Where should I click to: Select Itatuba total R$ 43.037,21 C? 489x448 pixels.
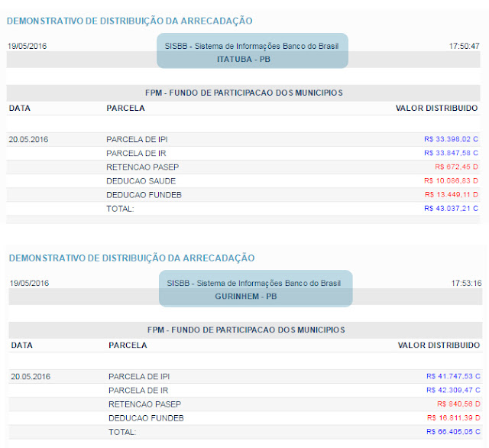pyautogui.click(x=451, y=209)
